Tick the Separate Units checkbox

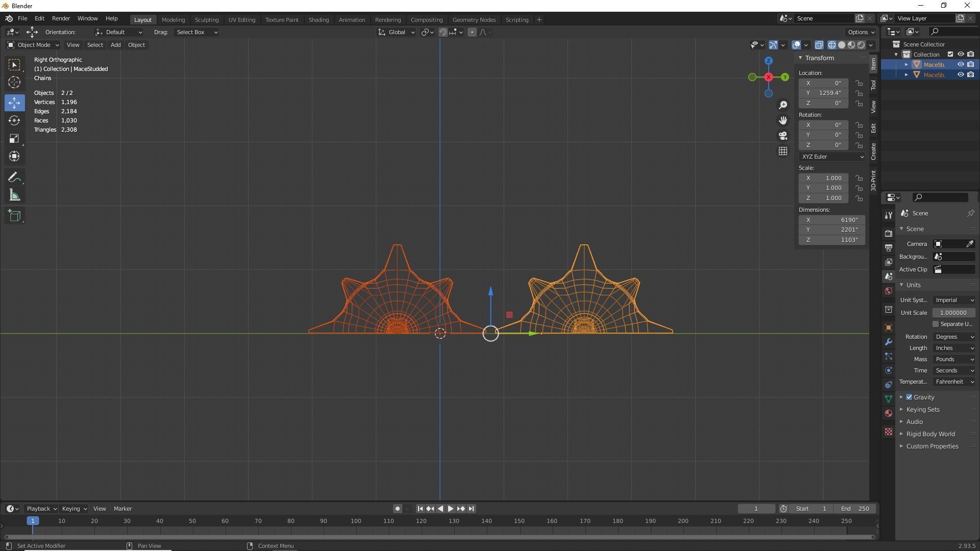pyautogui.click(x=936, y=324)
